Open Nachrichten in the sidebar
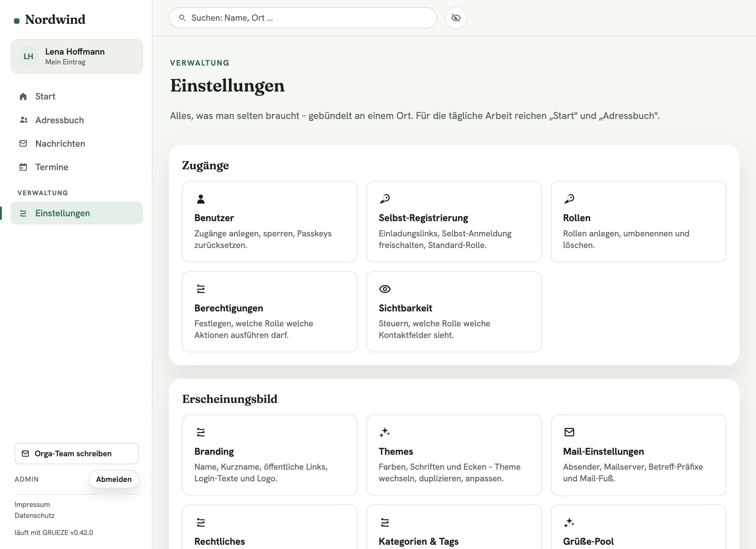The image size is (756, 549). [77, 143]
